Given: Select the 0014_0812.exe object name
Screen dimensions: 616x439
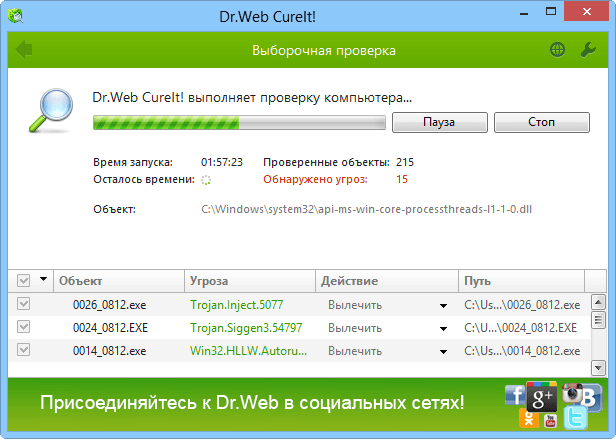Looking at the screenshot, I should [110, 351].
